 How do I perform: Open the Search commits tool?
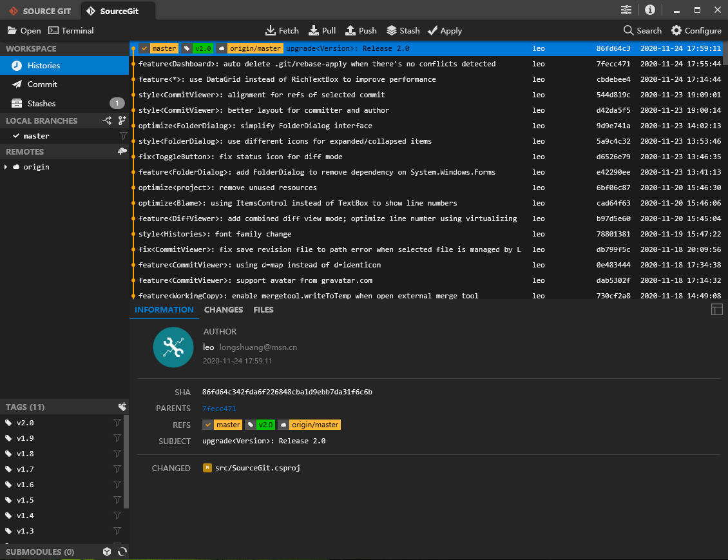[642, 31]
